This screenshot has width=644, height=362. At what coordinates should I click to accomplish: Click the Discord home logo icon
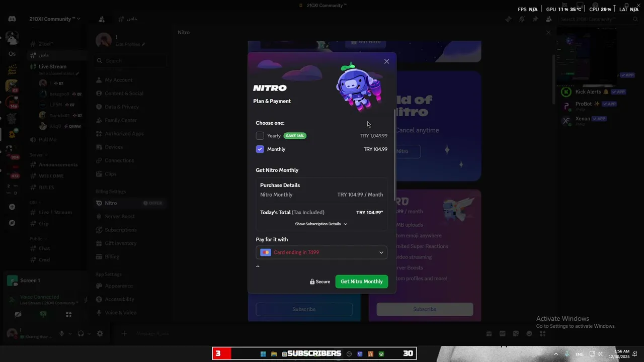tap(12, 19)
